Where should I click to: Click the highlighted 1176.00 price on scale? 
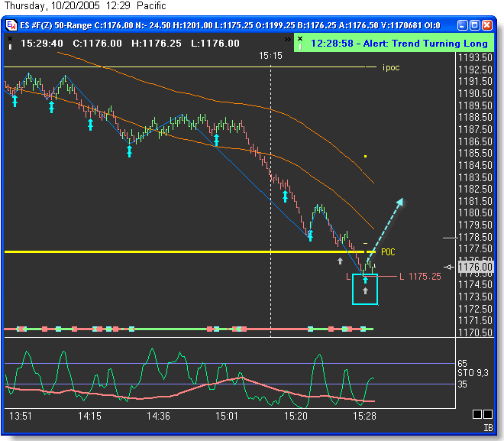[x=476, y=267]
